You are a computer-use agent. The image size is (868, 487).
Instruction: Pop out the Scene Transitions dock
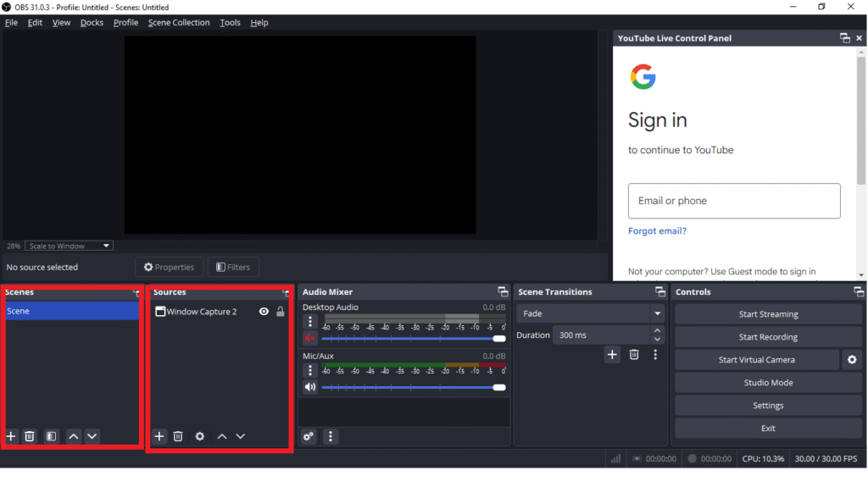[x=659, y=291]
